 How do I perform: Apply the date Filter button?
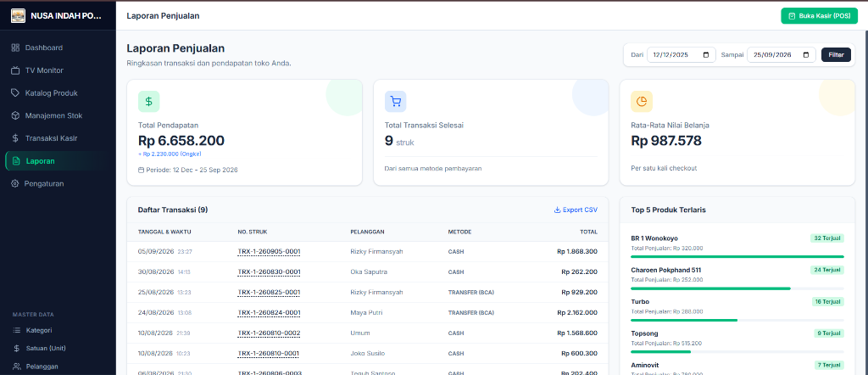pos(836,55)
